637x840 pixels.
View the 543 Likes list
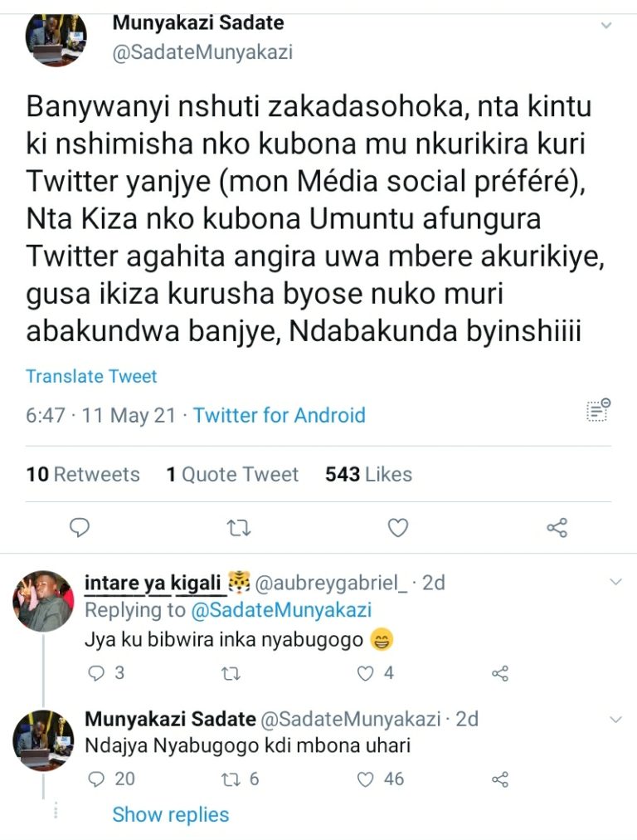pos(368,474)
